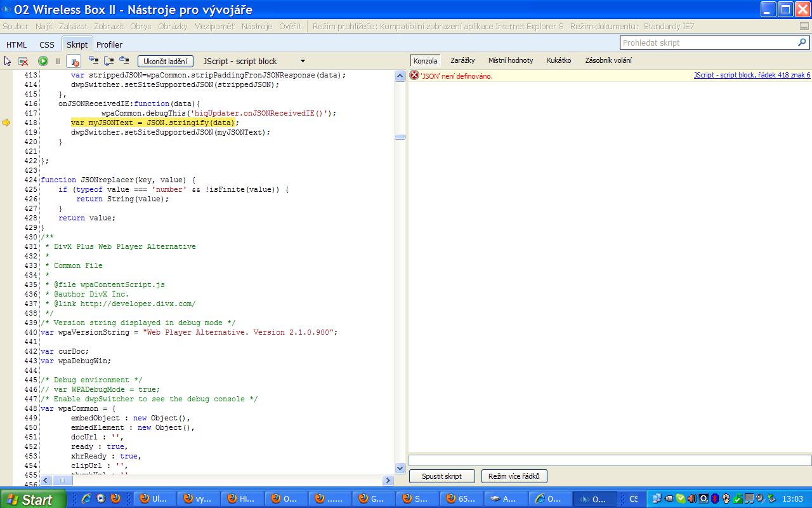This screenshot has width=812, height=508.
Task: Click the clear browser cache icon
Action: pos(23,61)
